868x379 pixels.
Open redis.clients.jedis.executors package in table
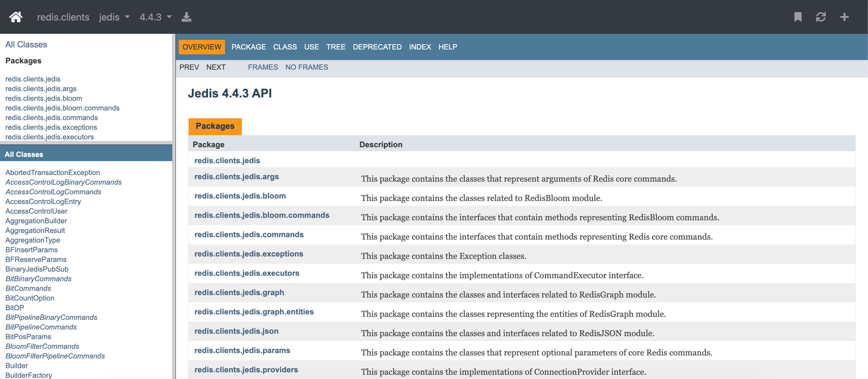(x=247, y=273)
